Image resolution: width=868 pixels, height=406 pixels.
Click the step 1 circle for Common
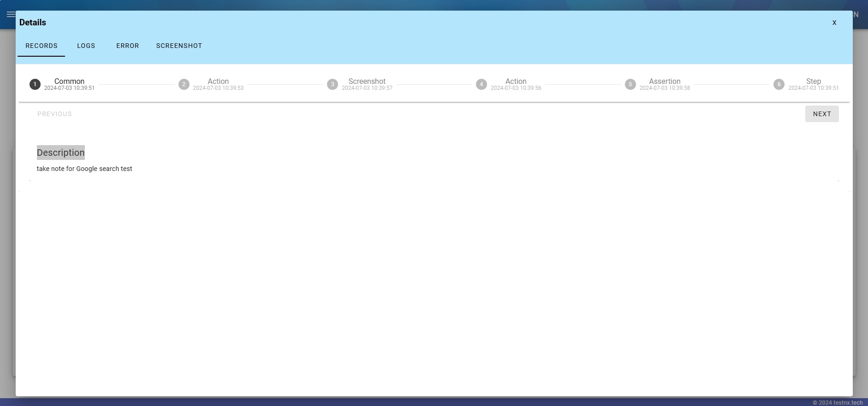[35, 84]
